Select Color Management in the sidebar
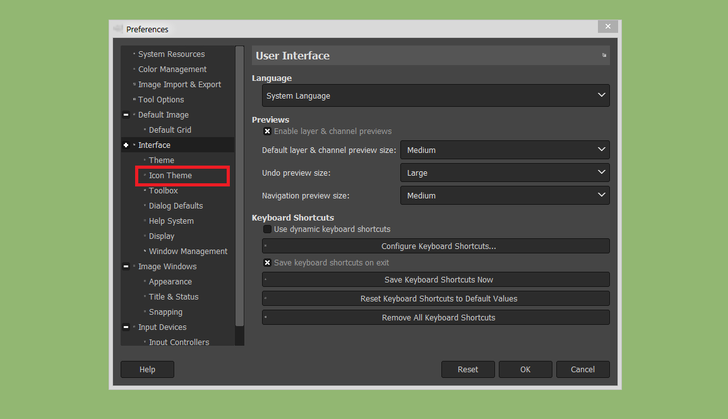 pos(172,69)
